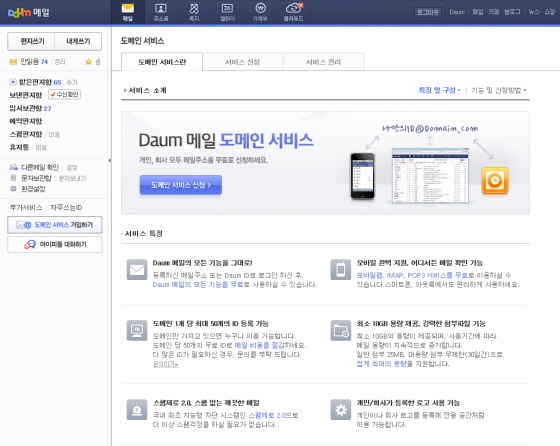560x446 pixels.
Task: Click 안읽음 74 unread mail link
Action: pyautogui.click(x=34, y=62)
